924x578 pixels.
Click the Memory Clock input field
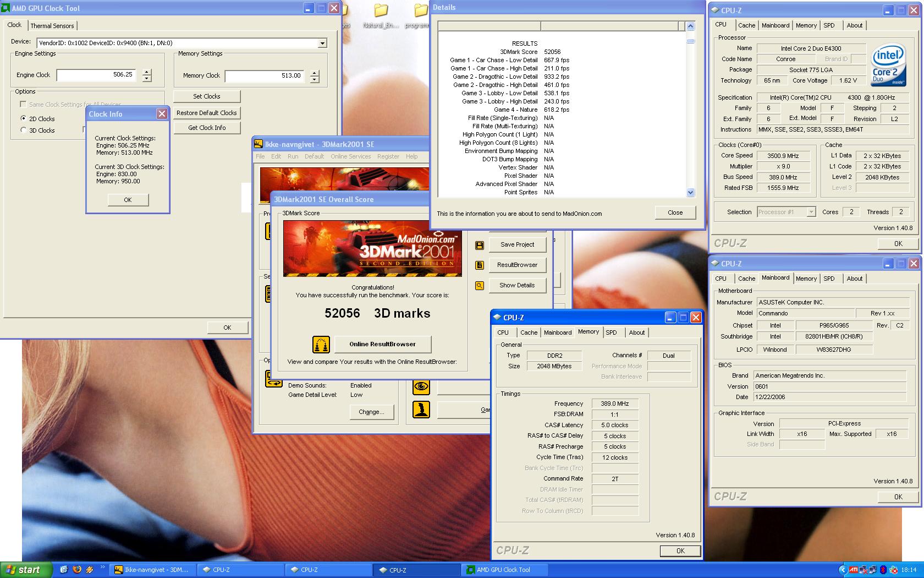click(x=265, y=76)
